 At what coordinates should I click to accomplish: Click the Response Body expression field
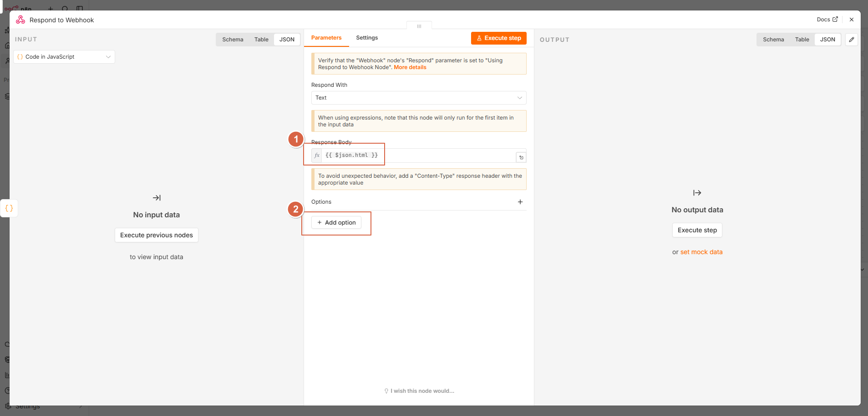coord(419,155)
